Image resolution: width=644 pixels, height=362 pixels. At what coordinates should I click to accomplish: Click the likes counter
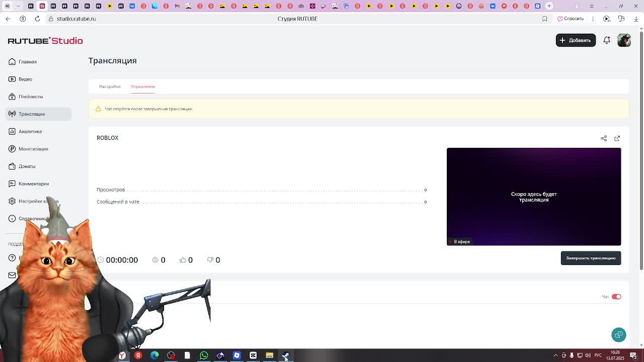pos(186,260)
